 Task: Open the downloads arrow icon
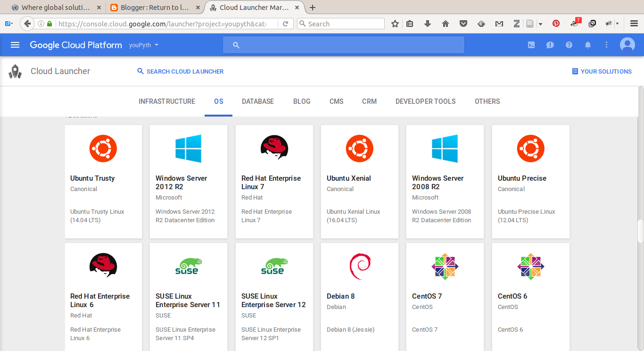(428, 24)
